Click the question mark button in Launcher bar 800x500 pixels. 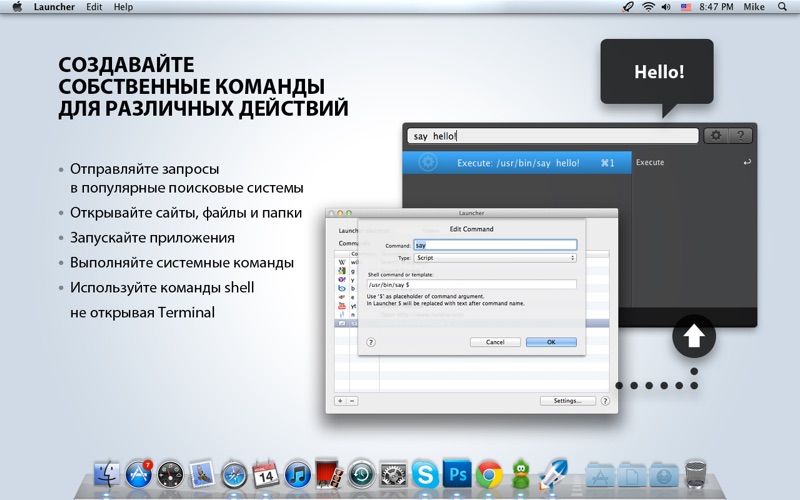[740, 136]
